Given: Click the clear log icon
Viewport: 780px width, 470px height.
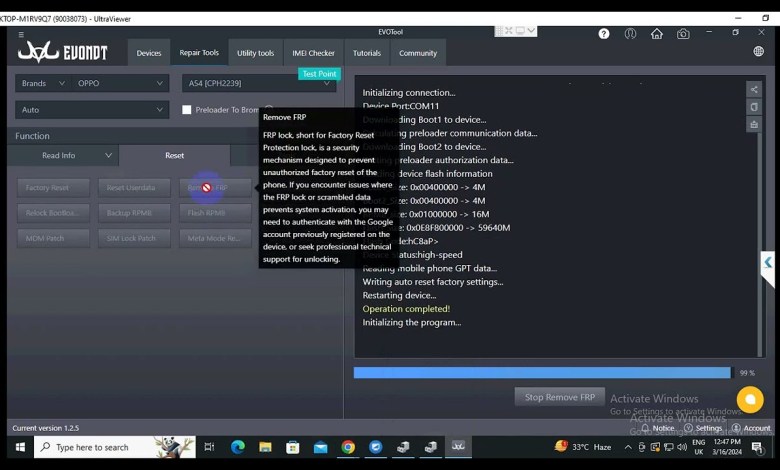Looking at the screenshot, I should [x=754, y=125].
